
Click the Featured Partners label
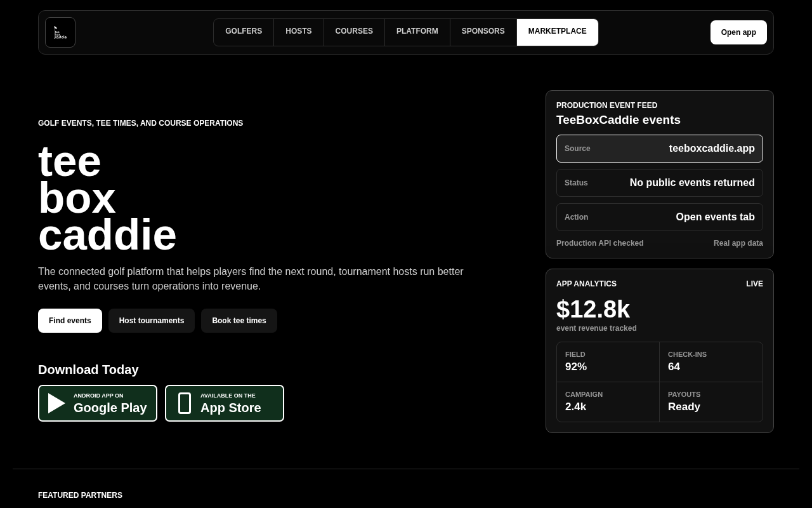(80, 495)
